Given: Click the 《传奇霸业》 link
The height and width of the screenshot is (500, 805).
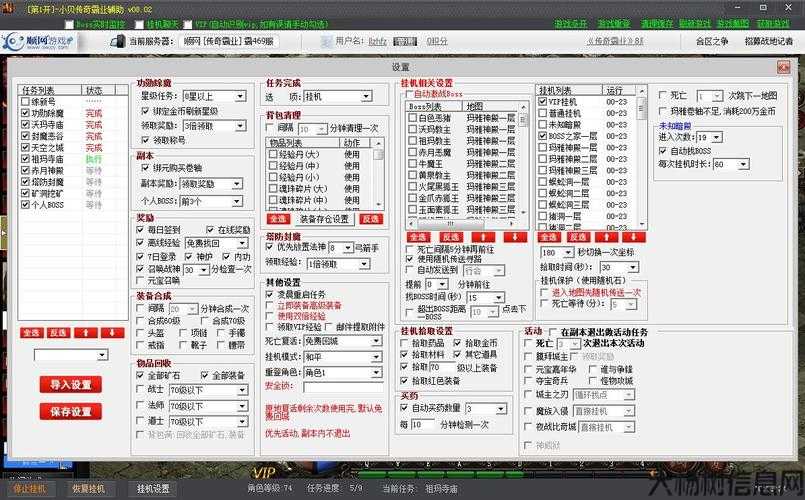Looking at the screenshot, I should point(615,41).
